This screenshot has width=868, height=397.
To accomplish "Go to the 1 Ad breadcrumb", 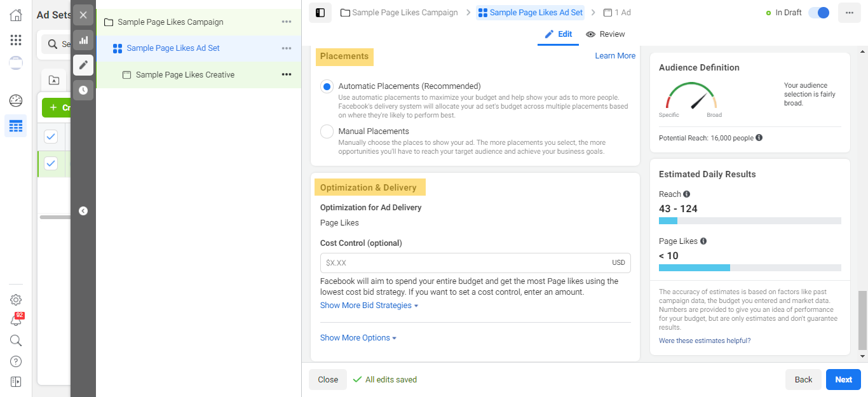I will point(617,13).
